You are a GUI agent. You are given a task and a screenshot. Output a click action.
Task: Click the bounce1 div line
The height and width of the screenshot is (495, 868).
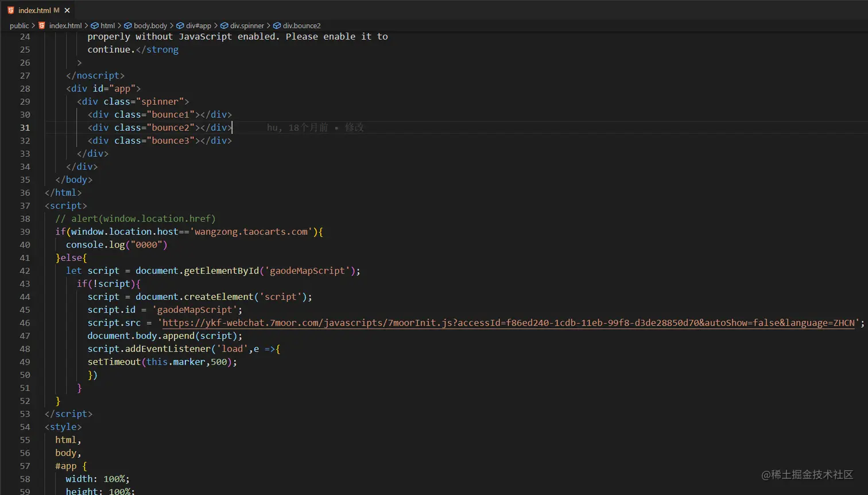click(160, 114)
